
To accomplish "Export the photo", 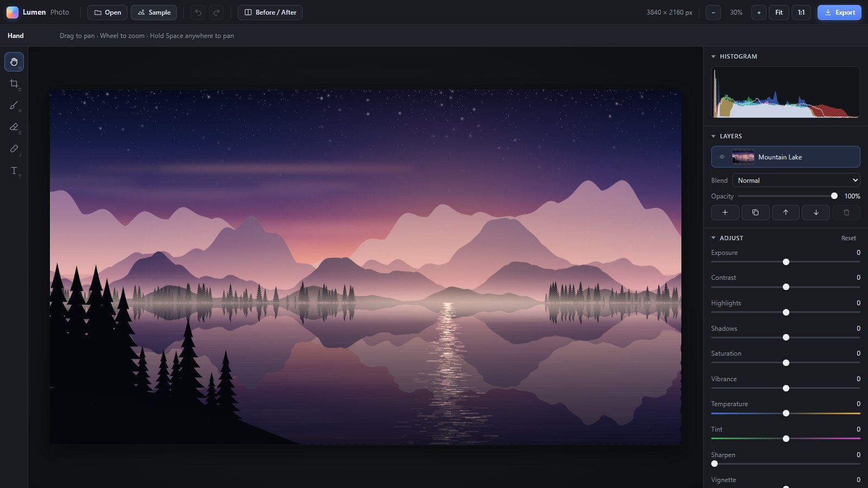I will [839, 12].
